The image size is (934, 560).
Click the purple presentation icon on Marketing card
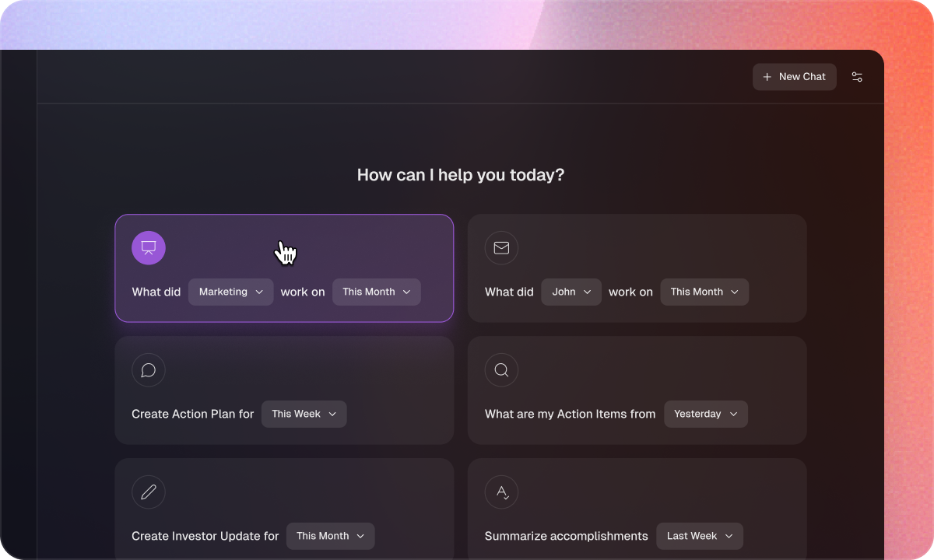point(149,247)
